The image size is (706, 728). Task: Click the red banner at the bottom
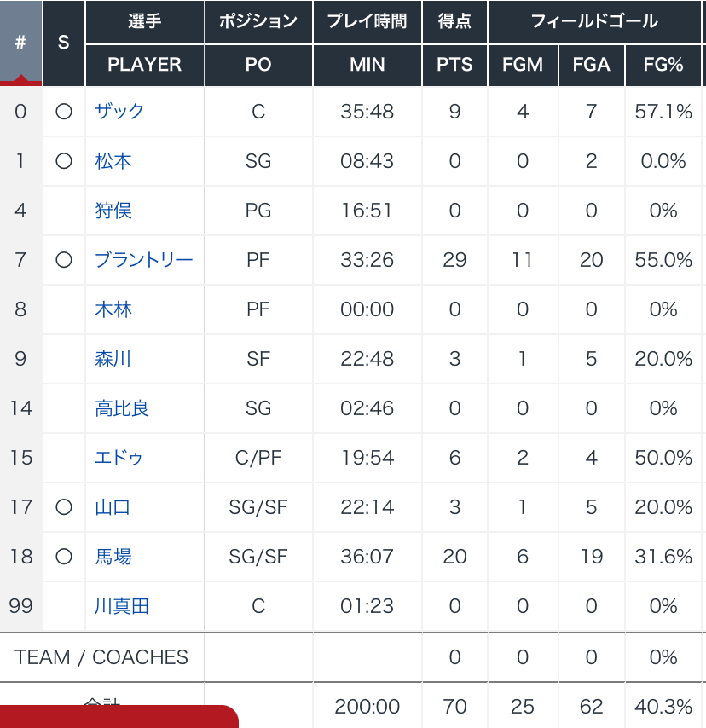[119, 716]
